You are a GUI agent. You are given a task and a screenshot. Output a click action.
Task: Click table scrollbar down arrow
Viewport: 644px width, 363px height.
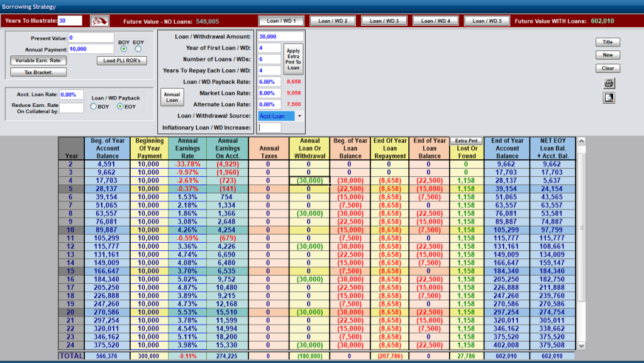[582, 346]
